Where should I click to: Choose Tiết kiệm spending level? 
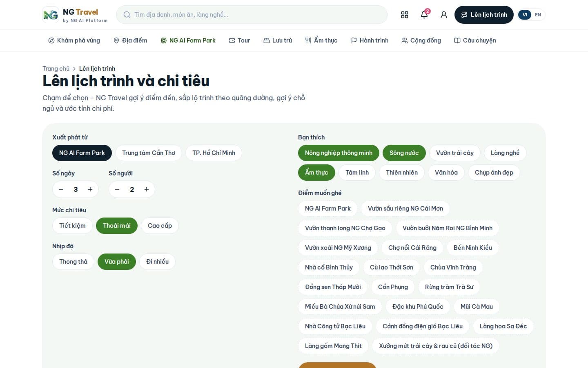point(72,226)
